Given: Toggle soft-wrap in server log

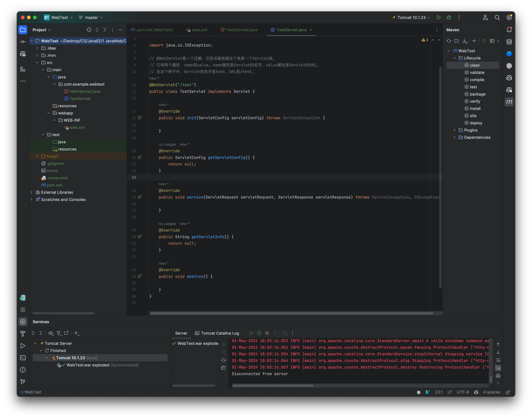Looking at the screenshot, I should pyautogui.click(x=498, y=360).
